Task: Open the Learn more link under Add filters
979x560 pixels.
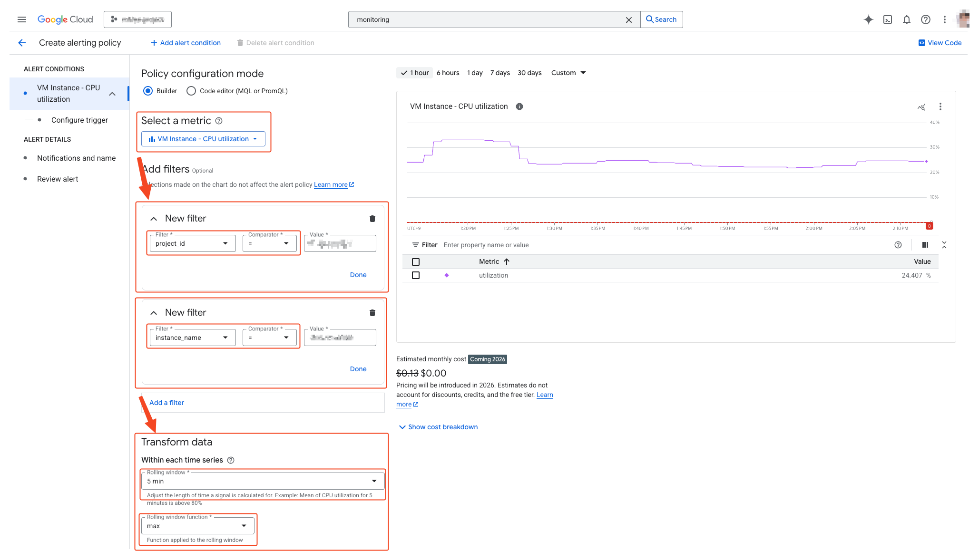Action: pos(334,184)
